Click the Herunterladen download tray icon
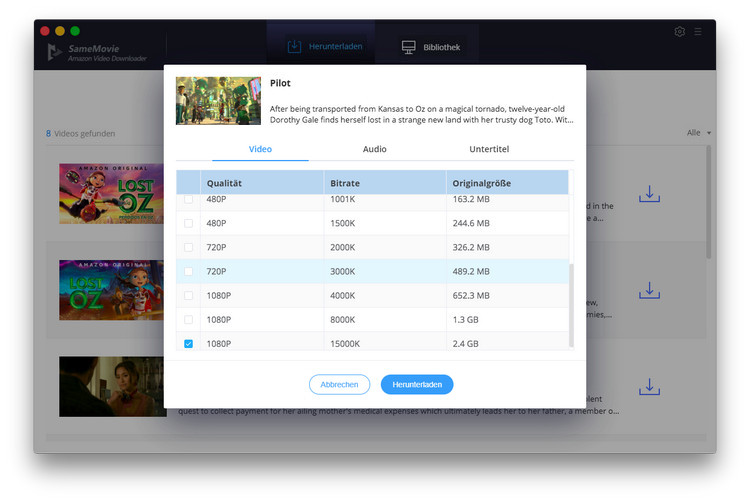Screen dimensions: 750x502 [x=294, y=46]
